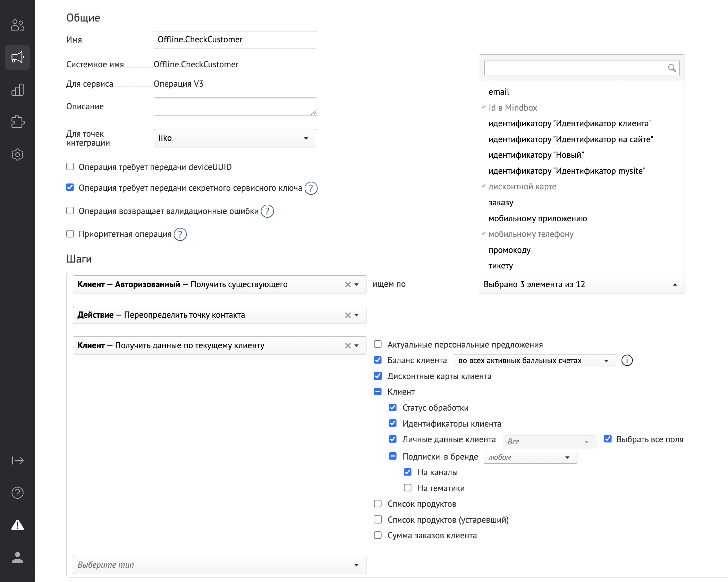
Task: Open the analytics bar chart section
Action: tap(17, 90)
